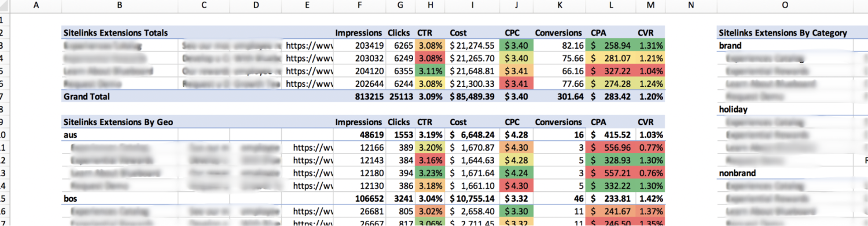The width and height of the screenshot is (868, 226).
Task: Select the red CVR cell 1.04%
Action: pyautogui.click(x=650, y=71)
